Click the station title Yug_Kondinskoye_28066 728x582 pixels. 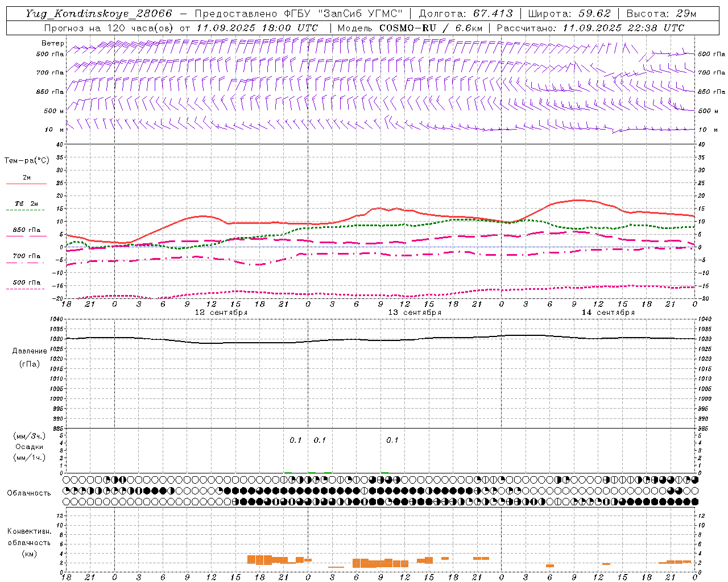point(99,14)
